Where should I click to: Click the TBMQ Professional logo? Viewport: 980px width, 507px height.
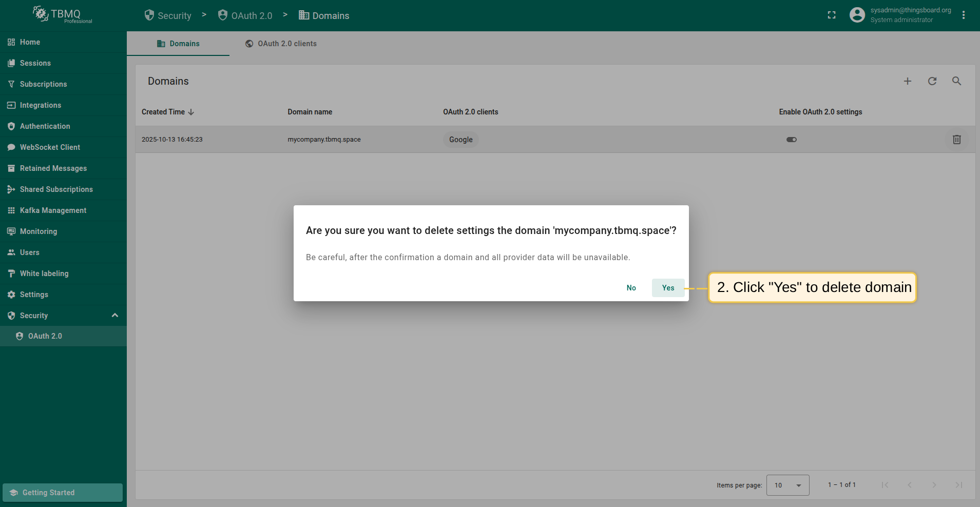click(63, 15)
